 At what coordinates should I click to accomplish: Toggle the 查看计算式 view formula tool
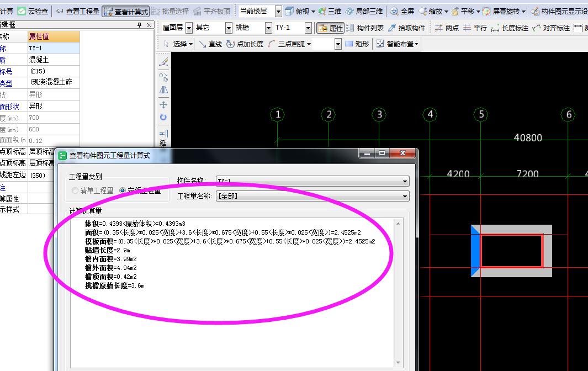126,12
